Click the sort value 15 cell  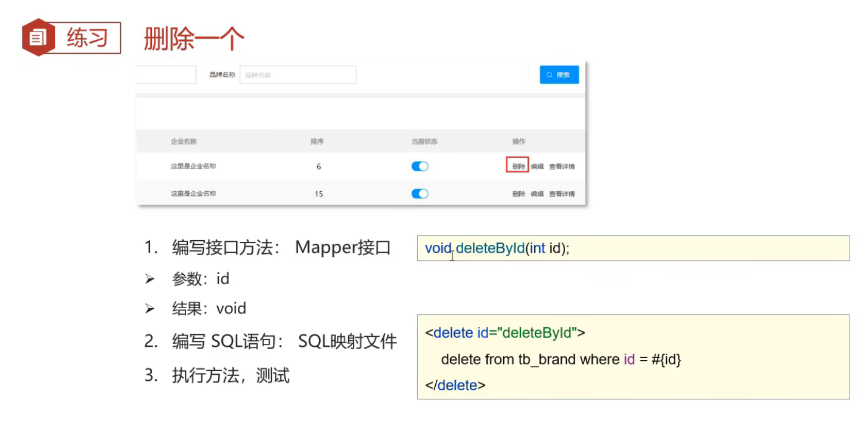click(x=319, y=194)
